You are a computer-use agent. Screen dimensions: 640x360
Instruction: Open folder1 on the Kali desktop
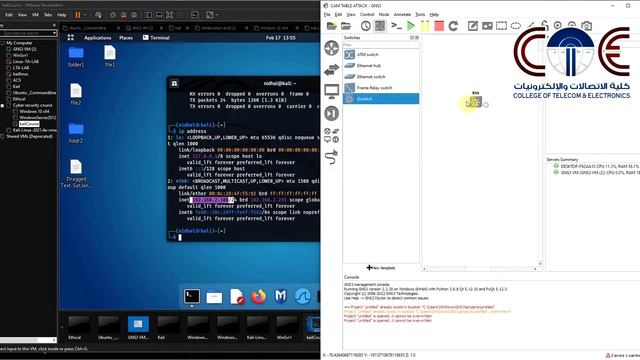click(x=76, y=57)
